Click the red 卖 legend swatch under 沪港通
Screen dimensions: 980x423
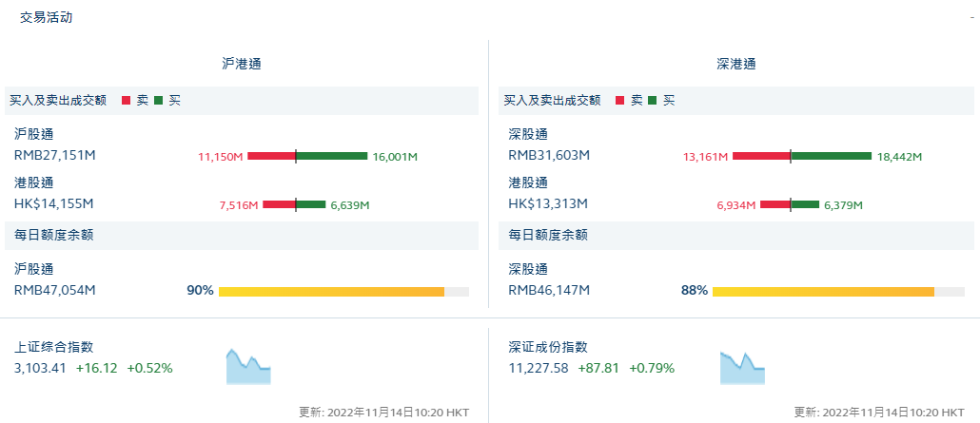click(127, 100)
